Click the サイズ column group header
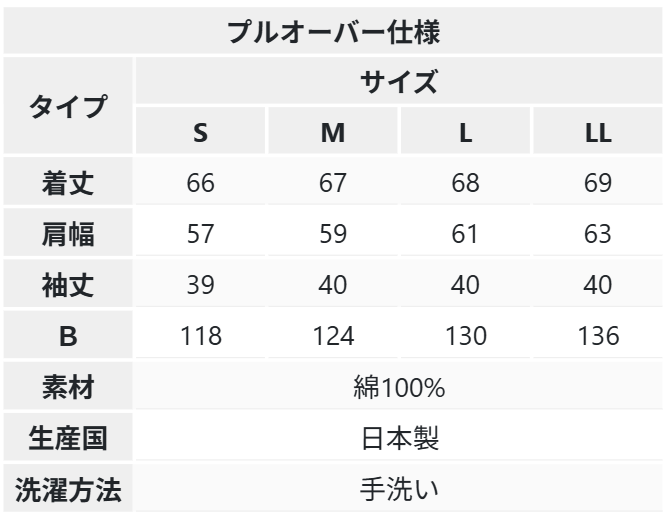The height and width of the screenshot is (516, 666). (x=399, y=80)
